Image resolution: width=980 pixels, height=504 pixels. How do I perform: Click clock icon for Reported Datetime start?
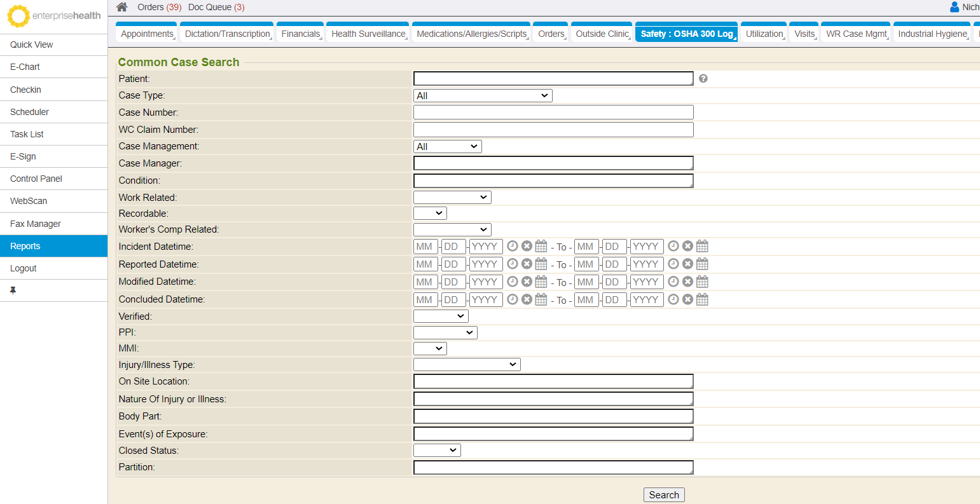click(x=512, y=264)
